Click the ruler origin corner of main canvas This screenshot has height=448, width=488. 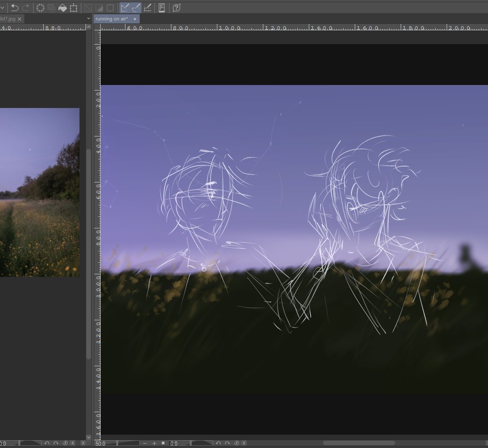coord(97,28)
